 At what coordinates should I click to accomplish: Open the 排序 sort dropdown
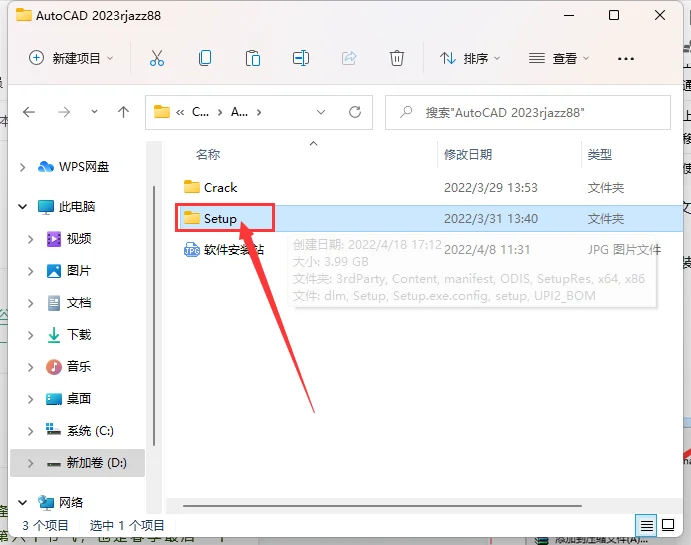coord(470,58)
